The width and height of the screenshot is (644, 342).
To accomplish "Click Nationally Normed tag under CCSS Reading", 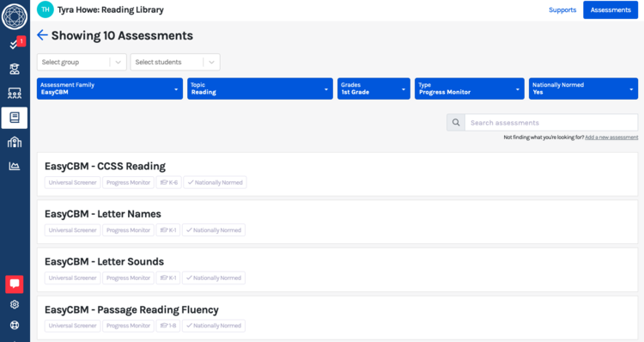I will (x=215, y=182).
